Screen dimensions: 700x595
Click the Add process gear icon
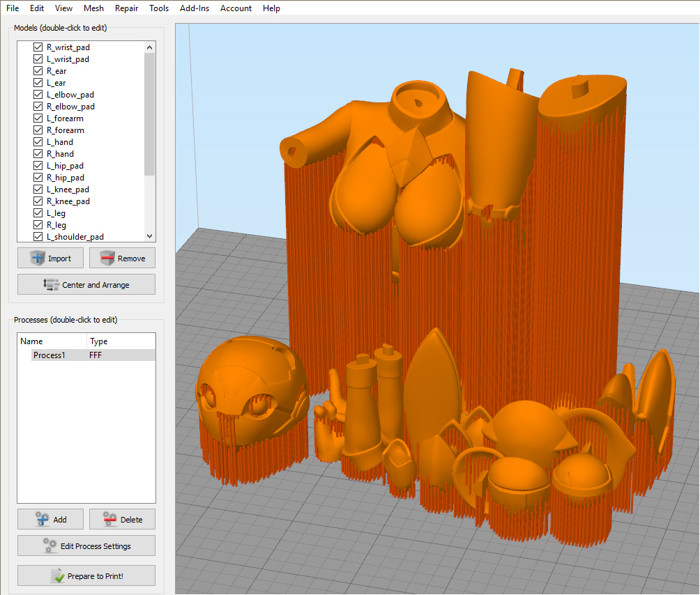43,519
